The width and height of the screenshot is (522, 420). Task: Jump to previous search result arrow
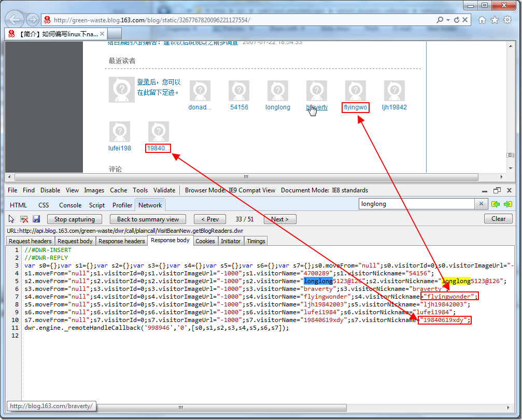(496, 204)
